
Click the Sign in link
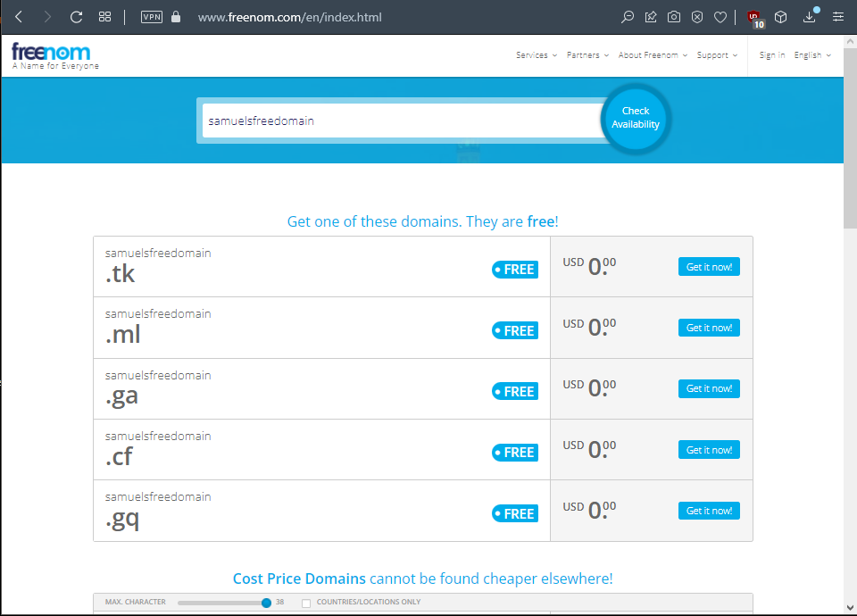point(771,55)
